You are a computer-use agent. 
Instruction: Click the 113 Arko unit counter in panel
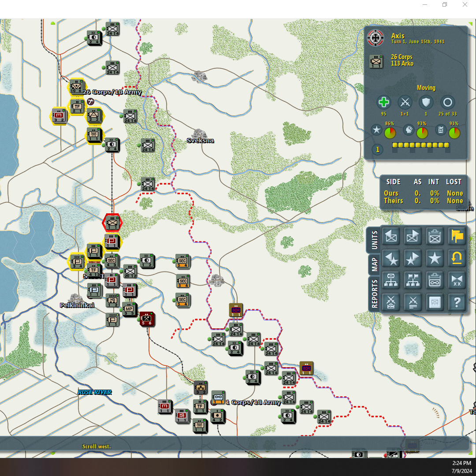click(376, 61)
